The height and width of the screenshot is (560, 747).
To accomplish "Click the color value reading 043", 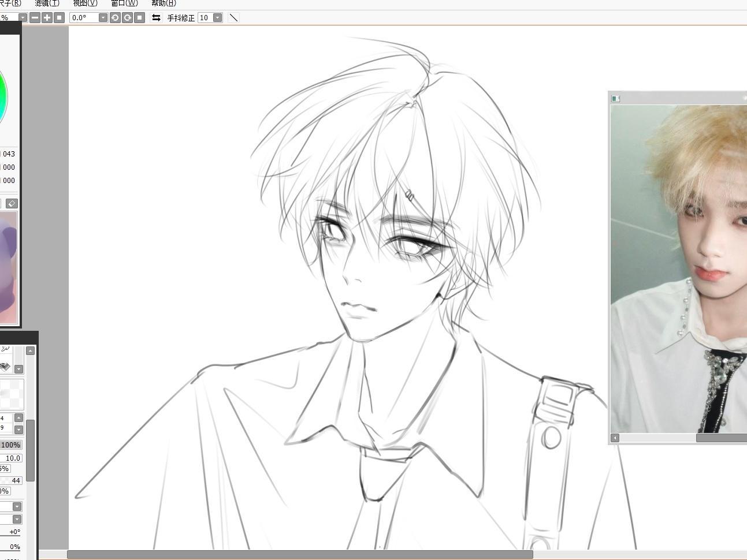I will [9, 154].
